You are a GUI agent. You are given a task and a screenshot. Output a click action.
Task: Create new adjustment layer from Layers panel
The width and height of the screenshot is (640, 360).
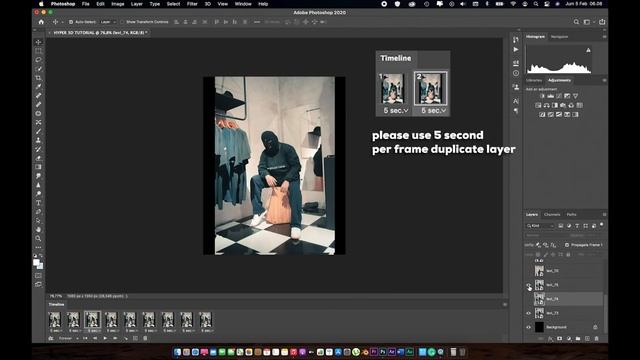pos(569,338)
